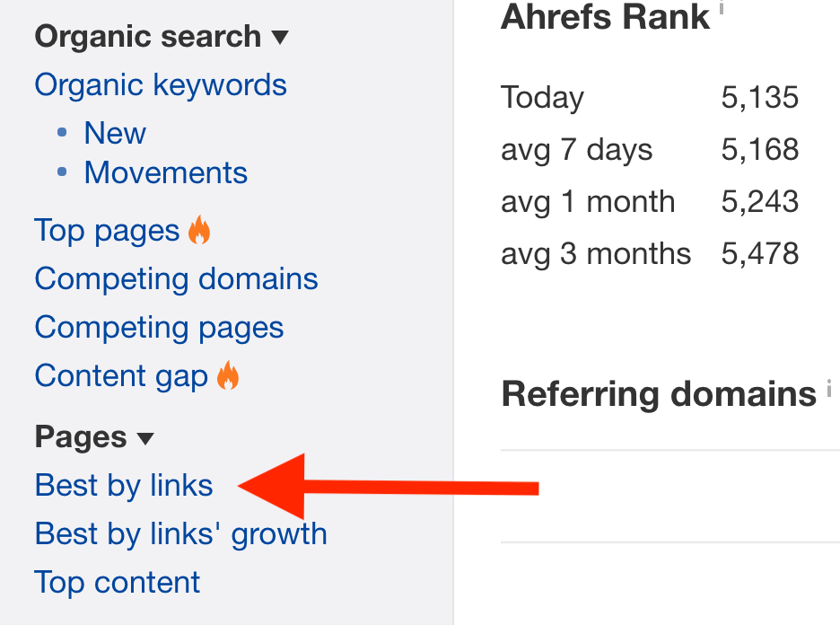
Task: Open Top content report
Action: click(117, 582)
